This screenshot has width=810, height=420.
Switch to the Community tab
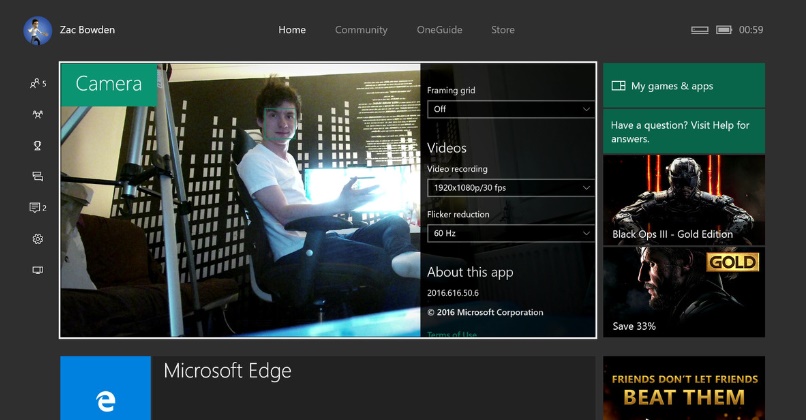point(361,30)
